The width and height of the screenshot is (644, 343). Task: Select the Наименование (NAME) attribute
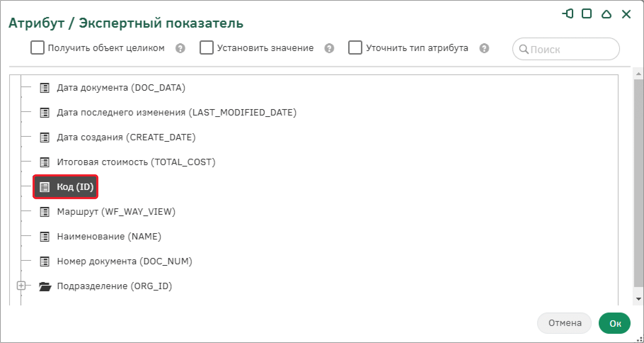point(109,237)
